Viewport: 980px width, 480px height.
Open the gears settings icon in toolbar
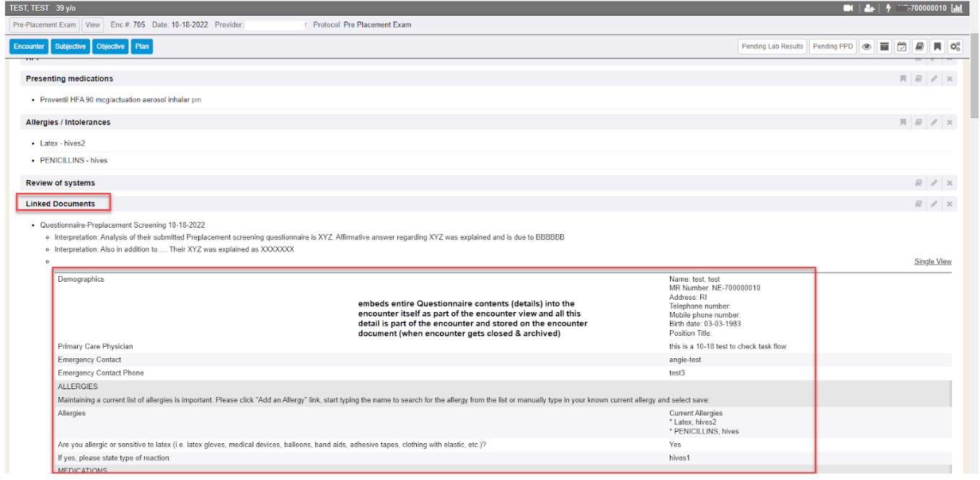pyautogui.click(x=955, y=47)
